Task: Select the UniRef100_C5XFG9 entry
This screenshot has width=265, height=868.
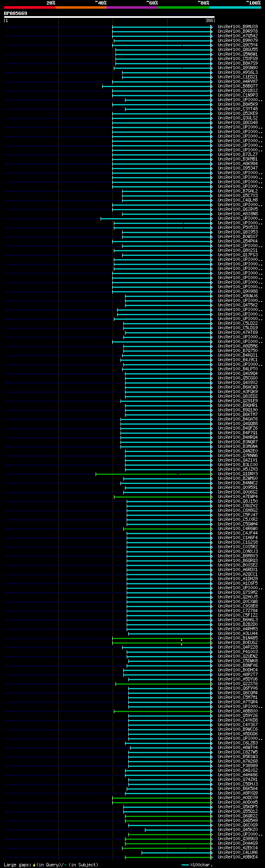Action: [238, 59]
